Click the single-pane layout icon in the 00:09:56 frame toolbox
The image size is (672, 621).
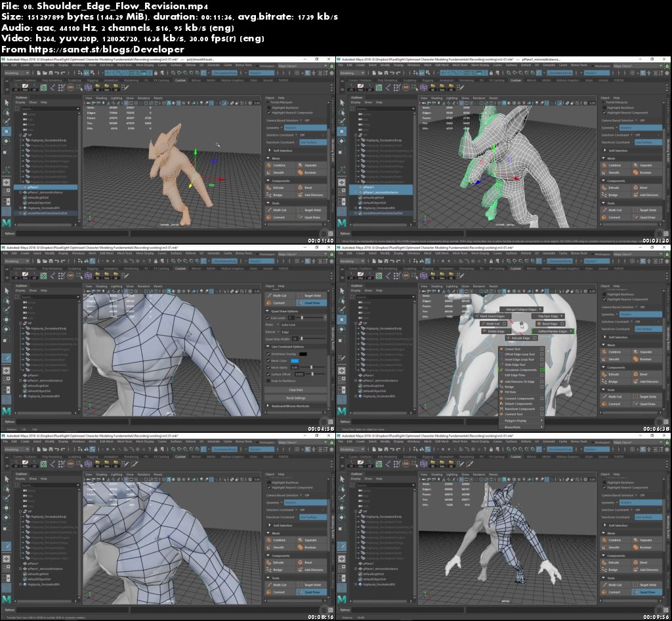[x=342, y=559]
